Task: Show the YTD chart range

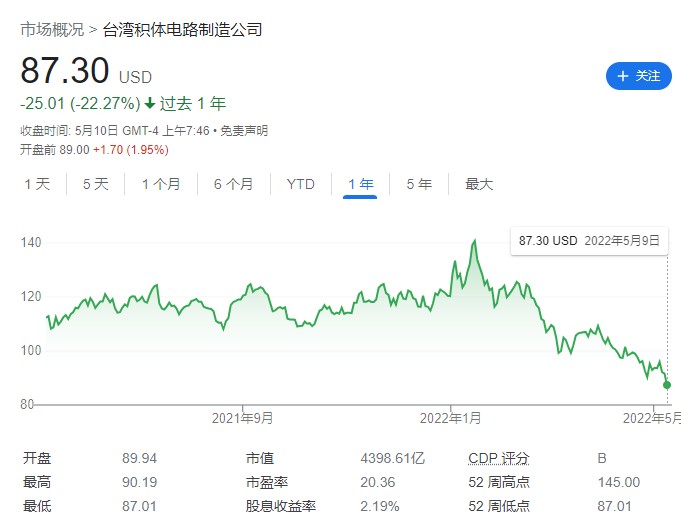Action: [300, 184]
